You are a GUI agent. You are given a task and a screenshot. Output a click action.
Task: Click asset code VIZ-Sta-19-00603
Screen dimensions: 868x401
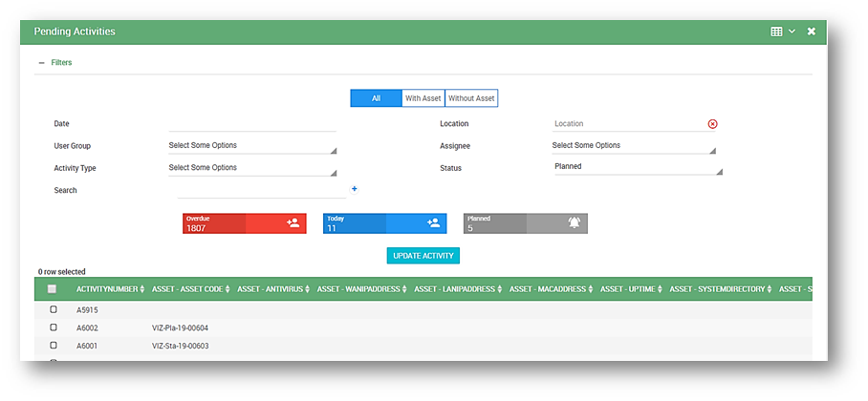click(180, 346)
